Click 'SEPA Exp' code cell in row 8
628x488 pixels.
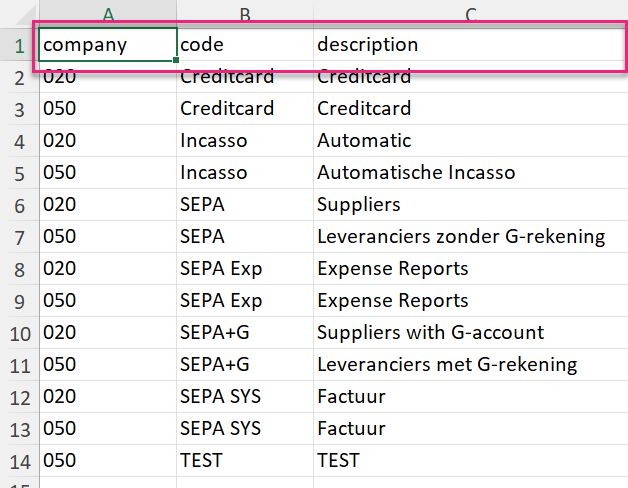pyautogui.click(x=245, y=269)
